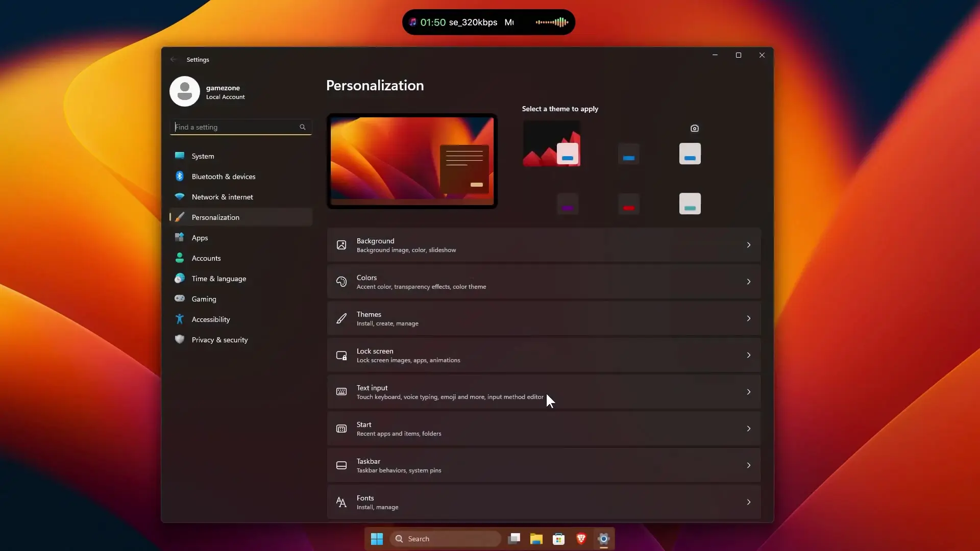Click the Accessibility figure icon in sidebar
Screen dimensions: 980x551
point(180,319)
